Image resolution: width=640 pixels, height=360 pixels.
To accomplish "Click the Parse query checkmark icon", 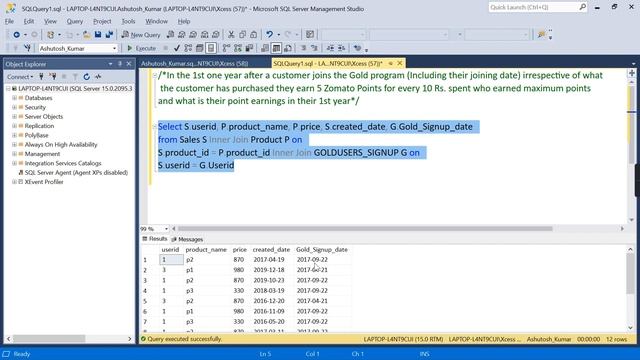I will click(177, 48).
